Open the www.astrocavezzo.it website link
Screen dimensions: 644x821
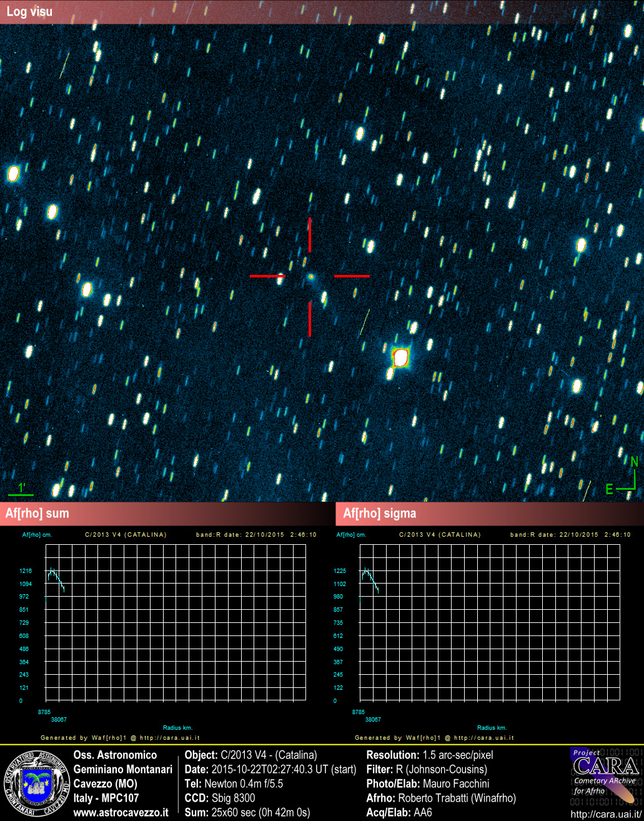121,812
